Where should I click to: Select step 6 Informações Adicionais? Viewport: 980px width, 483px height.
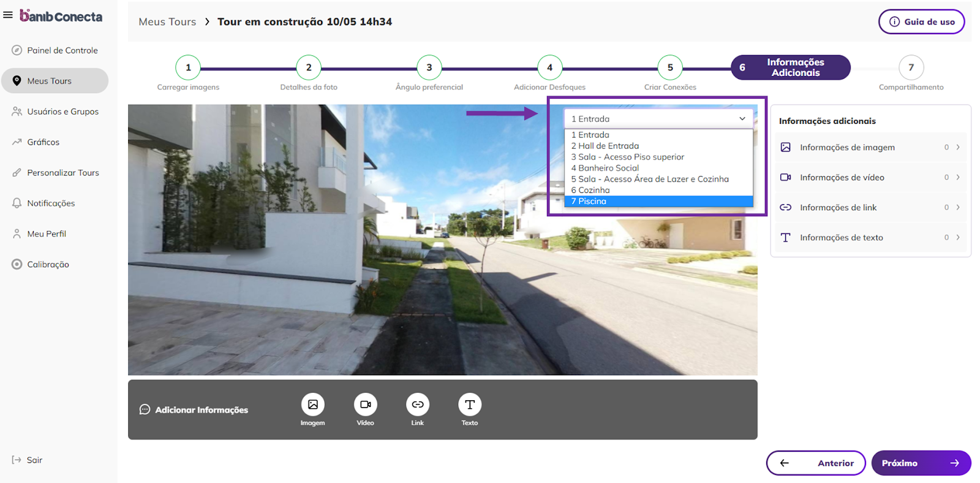point(791,67)
